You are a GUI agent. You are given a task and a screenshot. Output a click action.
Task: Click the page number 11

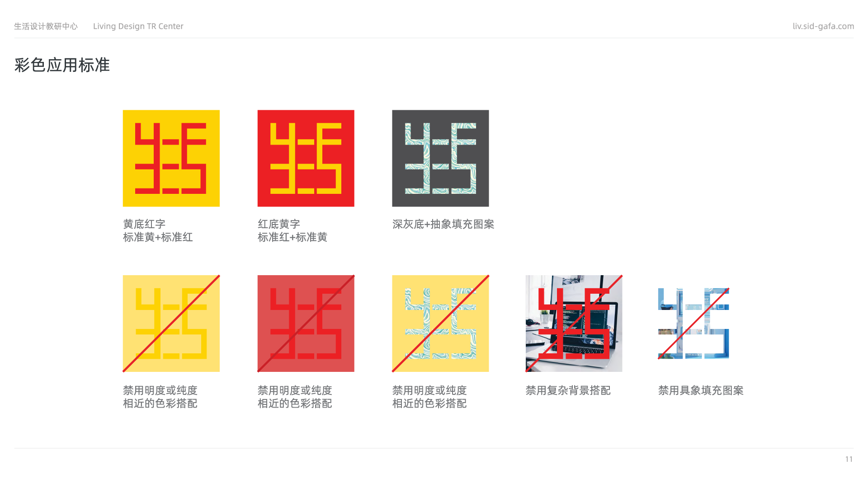849,459
